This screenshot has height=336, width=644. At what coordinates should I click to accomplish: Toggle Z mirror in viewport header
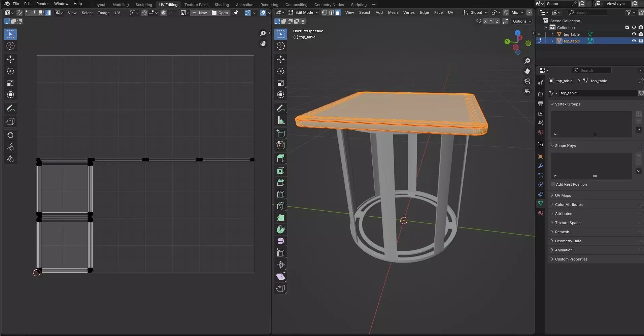[497, 21]
